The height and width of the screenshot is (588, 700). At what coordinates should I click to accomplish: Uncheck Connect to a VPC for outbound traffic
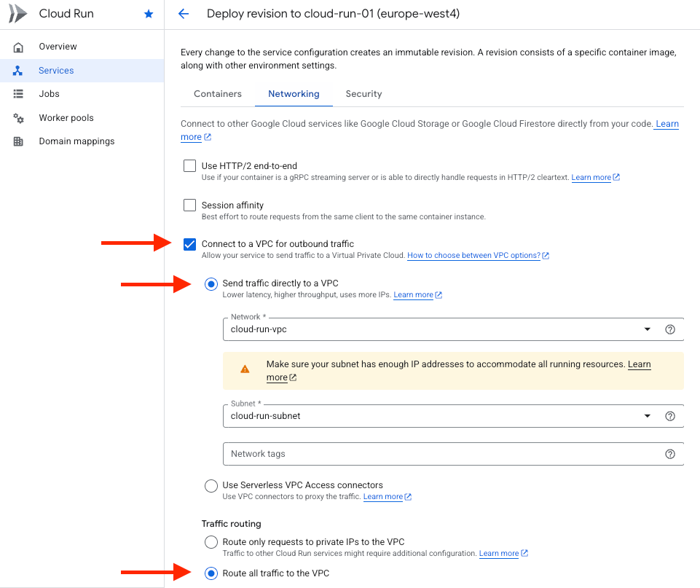[x=190, y=244]
